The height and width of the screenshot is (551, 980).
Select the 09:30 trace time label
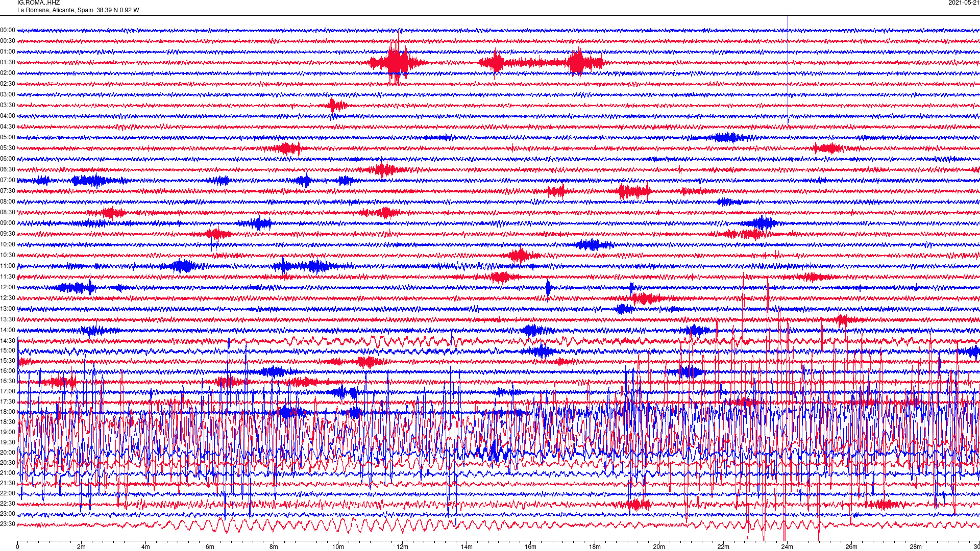[8, 234]
